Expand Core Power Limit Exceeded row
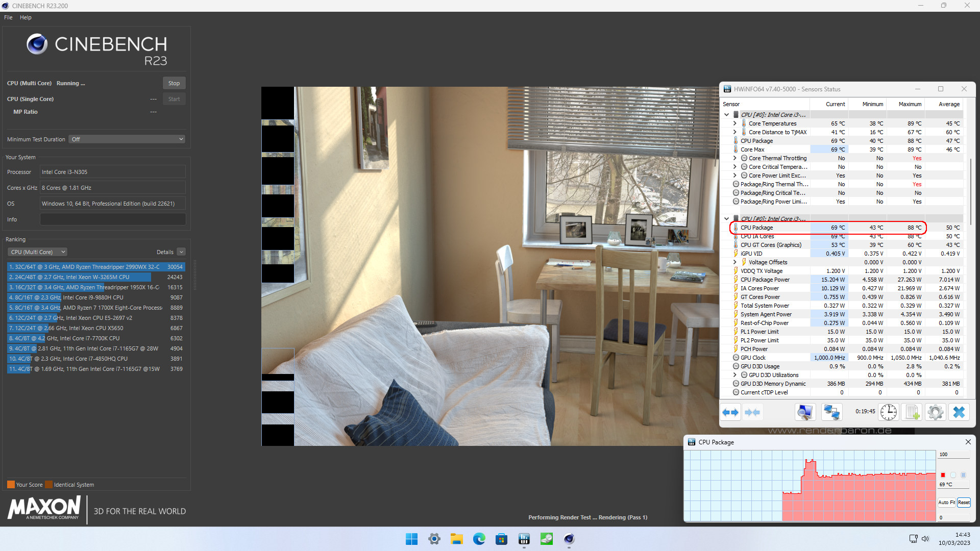 (x=735, y=176)
